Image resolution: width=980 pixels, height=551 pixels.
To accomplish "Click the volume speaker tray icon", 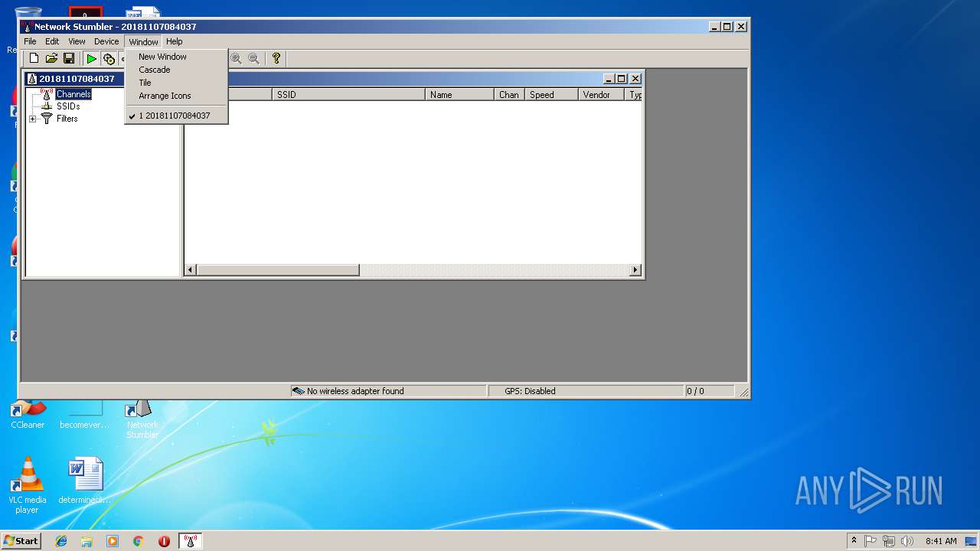I will point(907,541).
